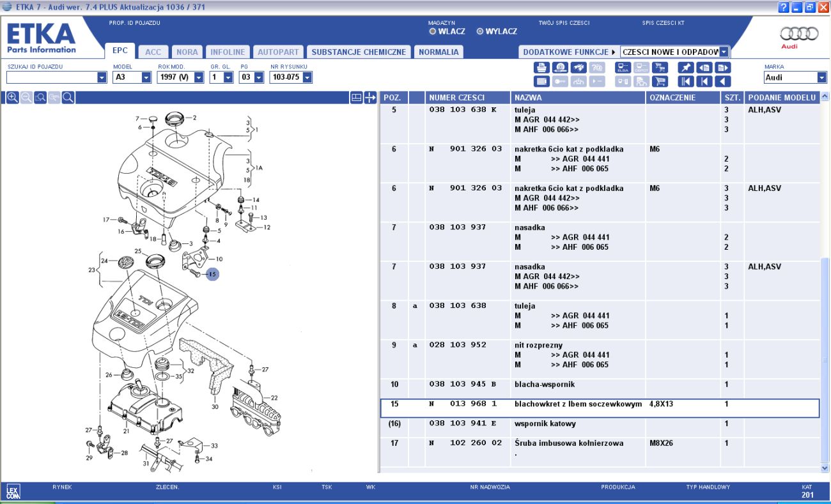Open the NORA tab
This screenshot has width=831, height=504.
click(187, 52)
